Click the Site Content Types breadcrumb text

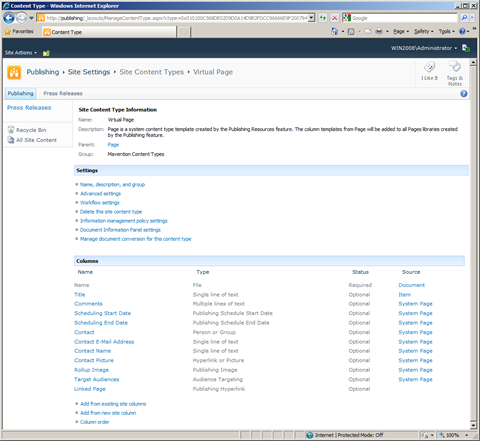(x=152, y=72)
